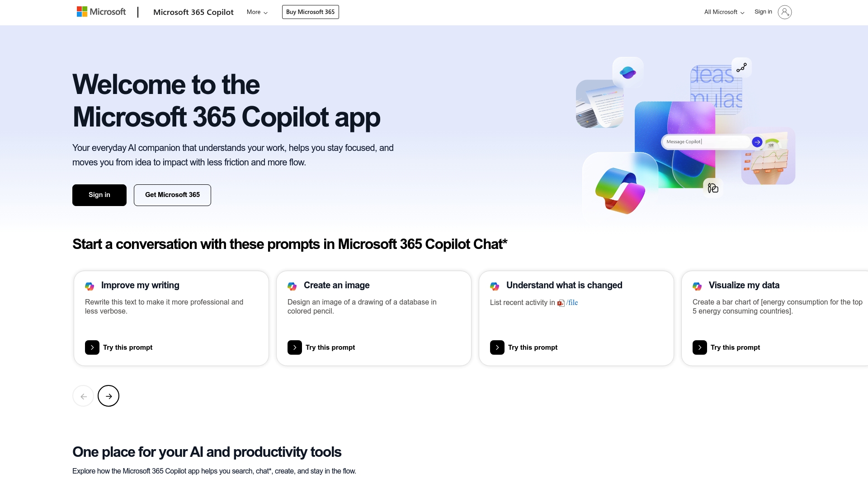
Task: Click Try this prompt under Improve my writing
Action: [x=127, y=347]
